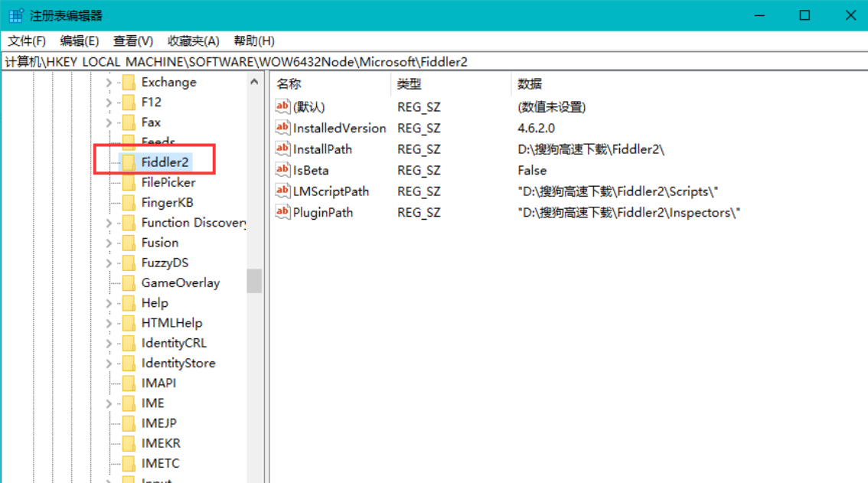868x483 pixels.
Task: Open the 查看(V) menu
Action: click(x=132, y=41)
